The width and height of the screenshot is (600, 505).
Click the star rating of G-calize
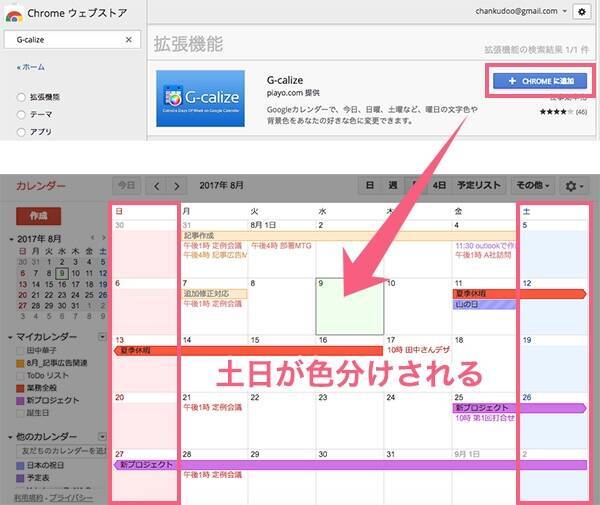coord(556,112)
